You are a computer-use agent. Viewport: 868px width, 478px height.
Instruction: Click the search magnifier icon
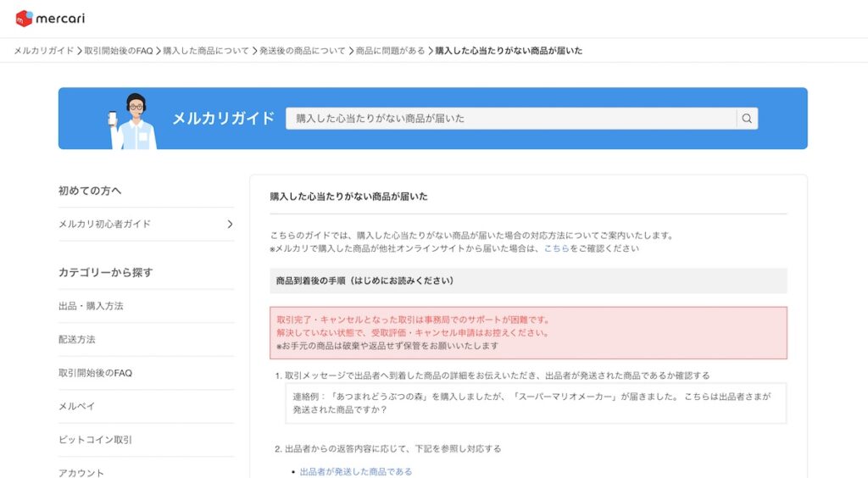747,119
